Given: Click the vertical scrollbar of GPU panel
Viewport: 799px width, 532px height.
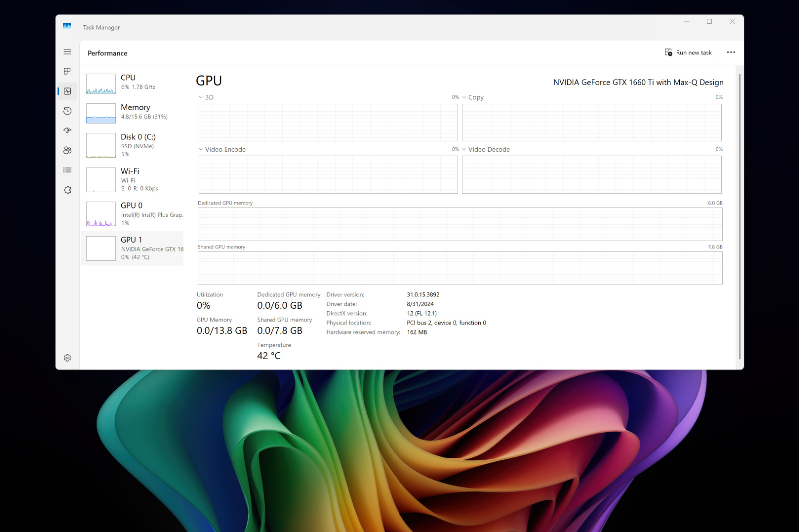Looking at the screenshot, I should (x=740, y=217).
